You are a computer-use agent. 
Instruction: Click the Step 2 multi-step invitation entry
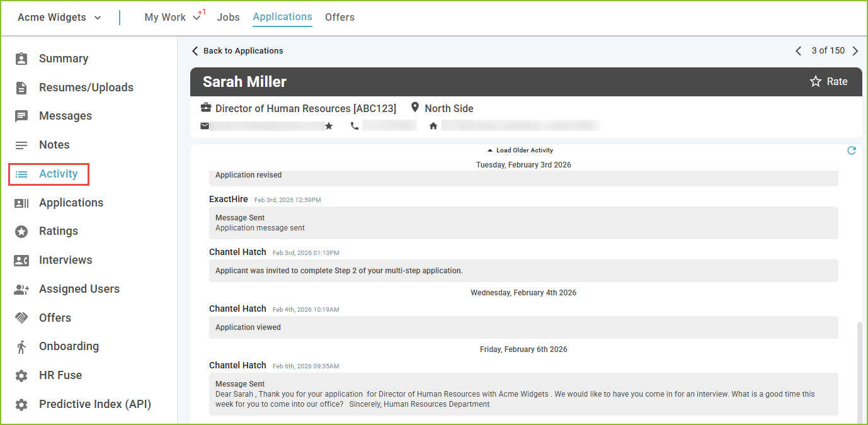tap(523, 271)
